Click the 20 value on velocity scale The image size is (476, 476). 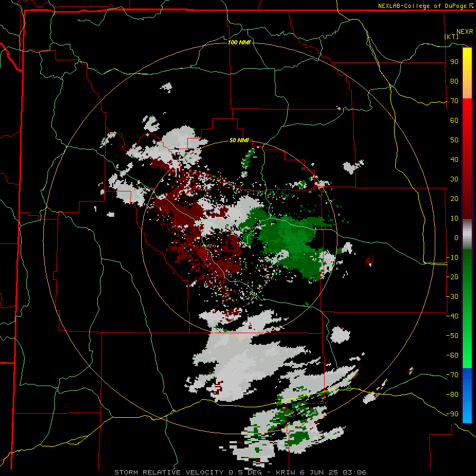pyautogui.click(x=454, y=199)
